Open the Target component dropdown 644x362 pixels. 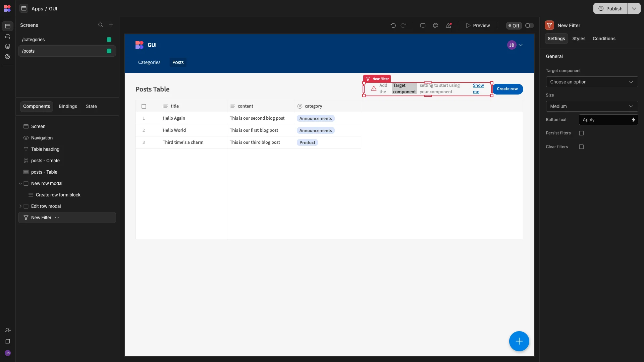pyautogui.click(x=592, y=82)
